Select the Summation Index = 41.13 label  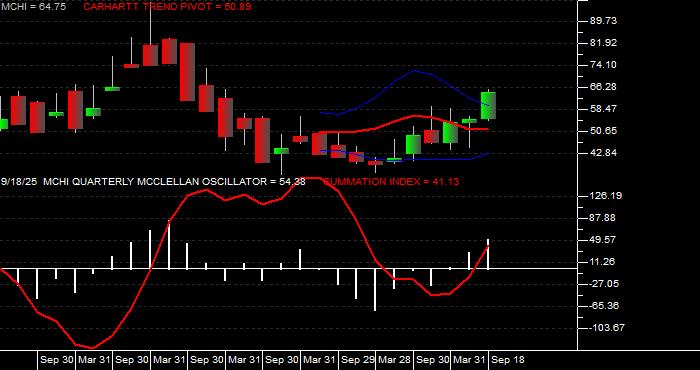(391, 182)
